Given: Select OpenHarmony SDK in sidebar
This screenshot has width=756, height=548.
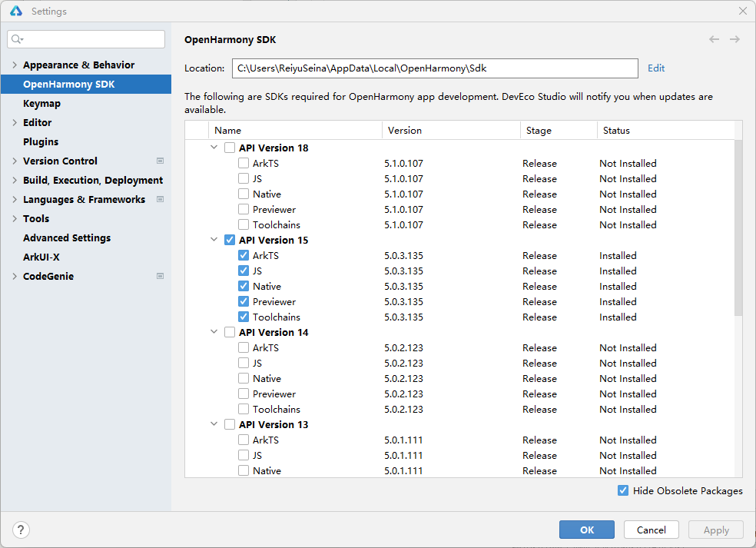Looking at the screenshot, I should 86,84.
